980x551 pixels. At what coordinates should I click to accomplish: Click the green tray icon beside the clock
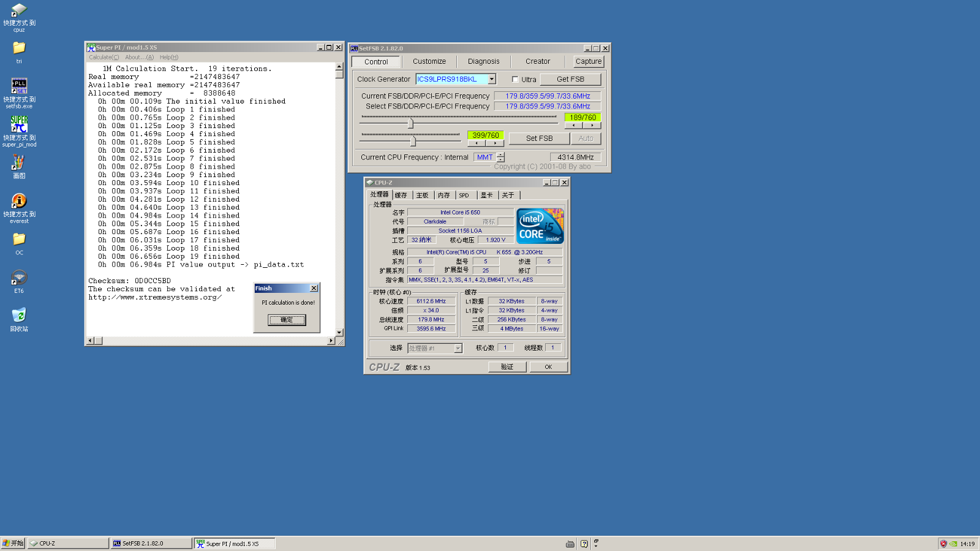(954, 544)
